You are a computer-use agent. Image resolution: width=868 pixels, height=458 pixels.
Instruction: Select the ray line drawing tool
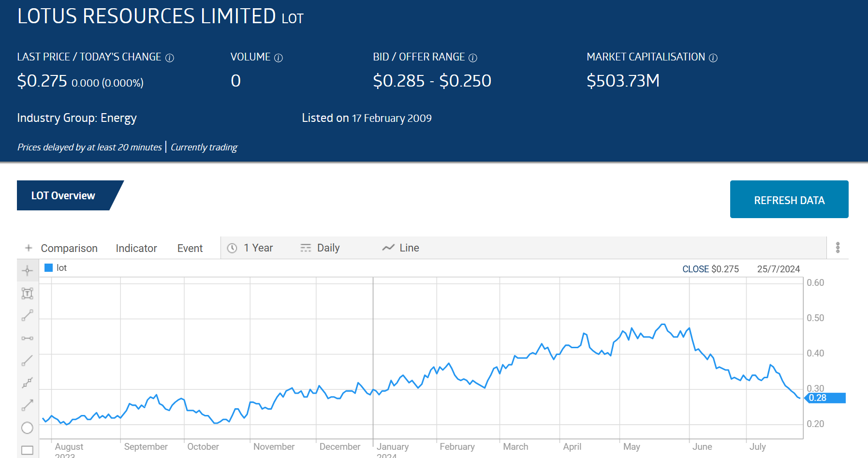pyautogui.click(x=28, y=360)
